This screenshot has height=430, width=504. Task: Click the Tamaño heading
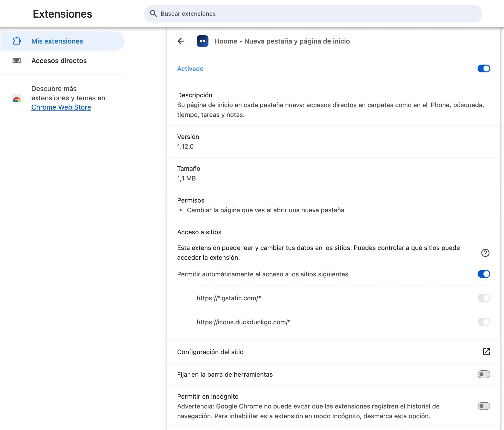pyautogui.click(x=189, y=169)
